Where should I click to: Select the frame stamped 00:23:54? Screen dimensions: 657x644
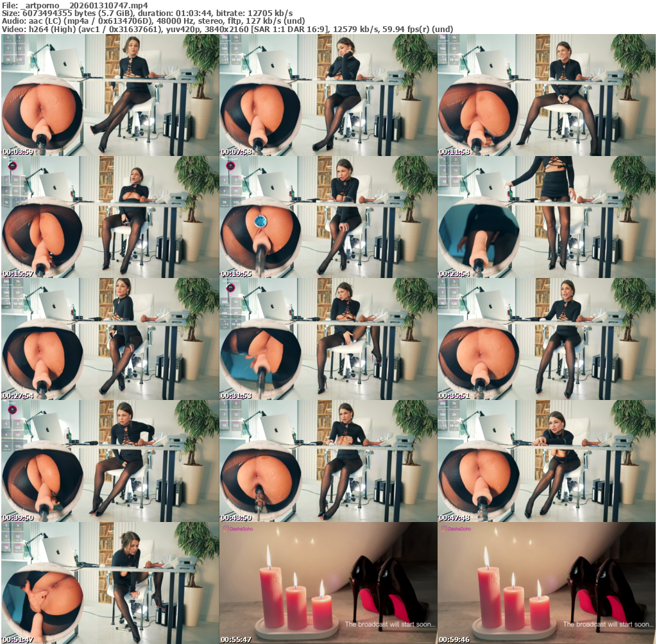coord(547,217)
